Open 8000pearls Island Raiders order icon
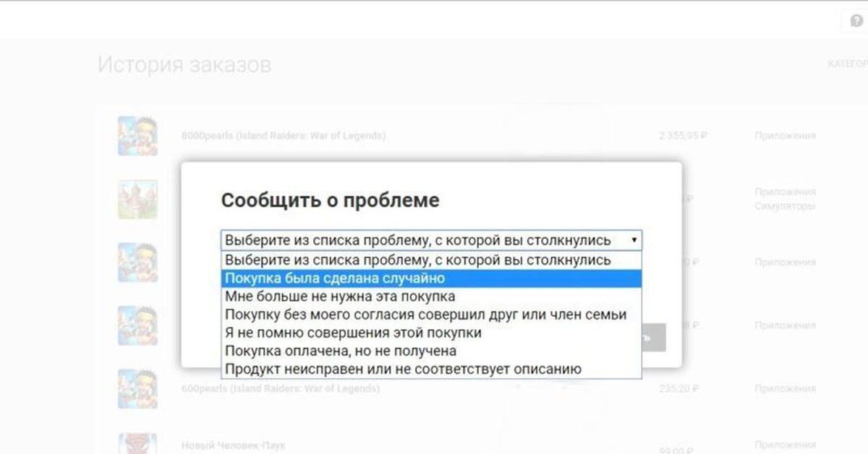 click(x=137, y=135)
